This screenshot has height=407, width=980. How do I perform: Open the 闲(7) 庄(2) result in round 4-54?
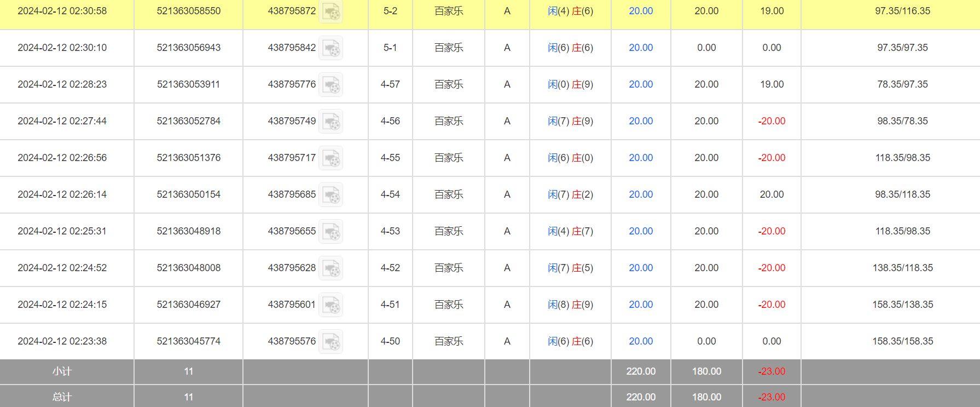click(x=570, y=194)
